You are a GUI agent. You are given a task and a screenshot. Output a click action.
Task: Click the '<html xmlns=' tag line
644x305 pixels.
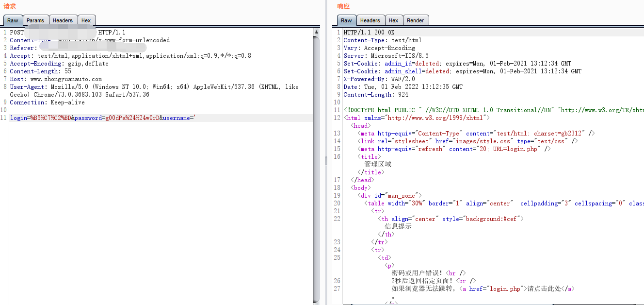click(417, 118)
